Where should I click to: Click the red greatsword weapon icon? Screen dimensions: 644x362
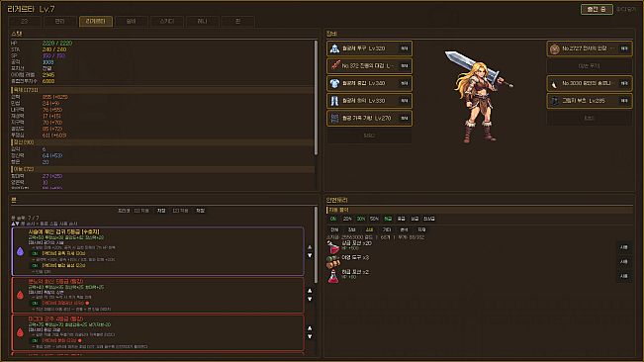[335, 65]
